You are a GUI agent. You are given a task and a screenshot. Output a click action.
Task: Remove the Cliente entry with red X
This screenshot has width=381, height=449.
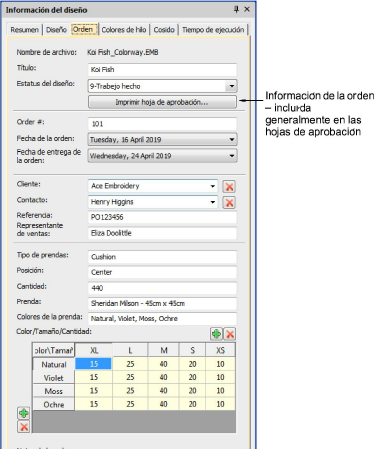click(x=229, y=186)
